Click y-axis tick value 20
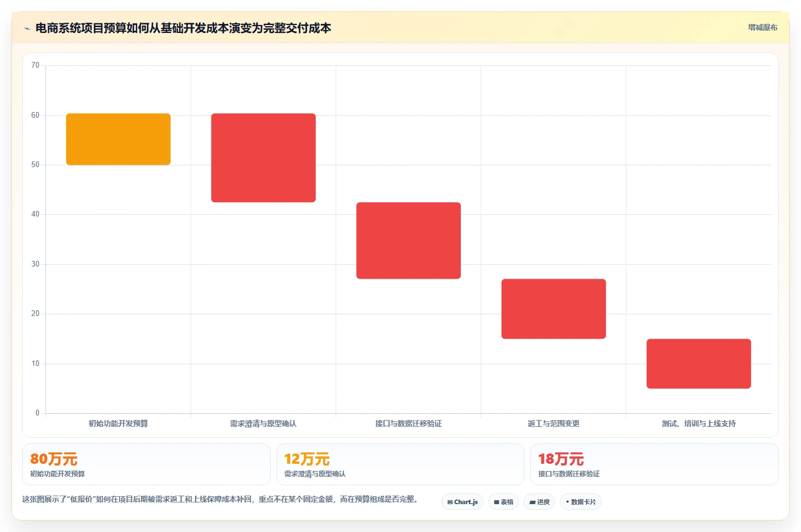 coord(35,314)
